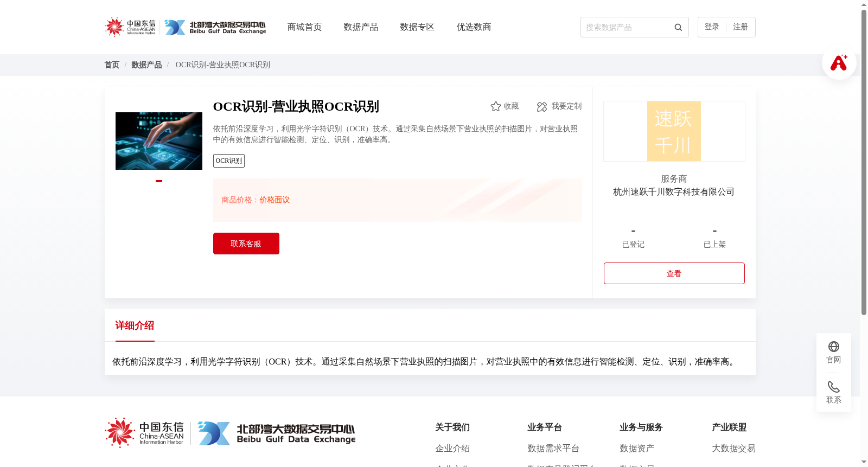Click the 已上架 count label
The height and width of the screenshot is (467, 868).
(714, 245)
